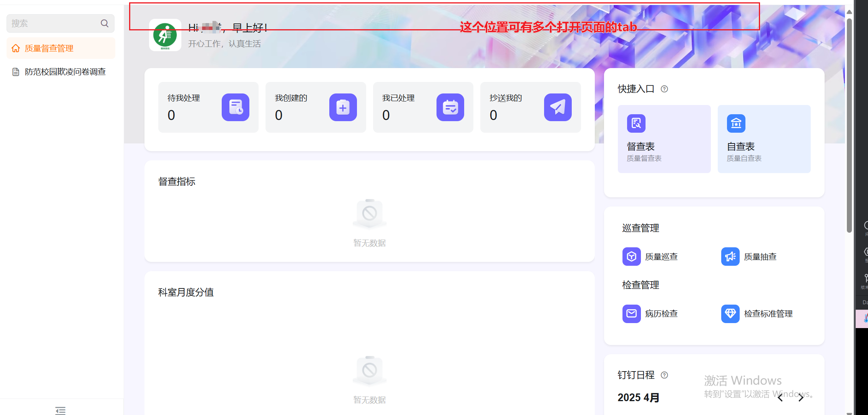
Task: Collapse the sidebar with the fold icon
Action: [x=60, y=410]
